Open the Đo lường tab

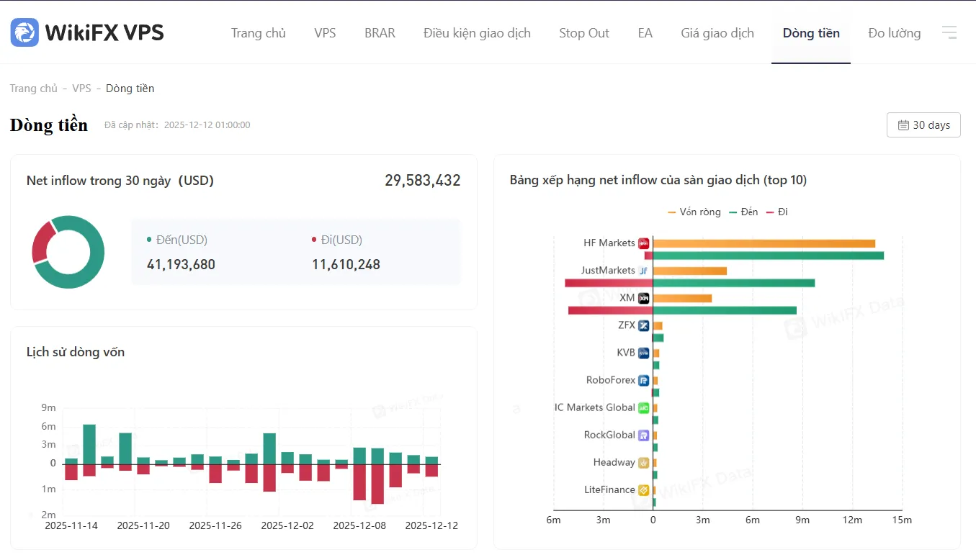pos(895,33)
